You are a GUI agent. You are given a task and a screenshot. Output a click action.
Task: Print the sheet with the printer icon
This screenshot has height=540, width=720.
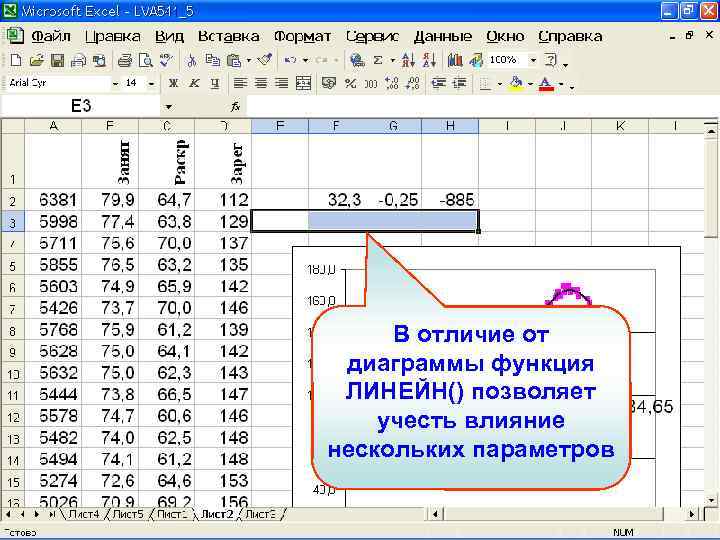coord(124,60)
